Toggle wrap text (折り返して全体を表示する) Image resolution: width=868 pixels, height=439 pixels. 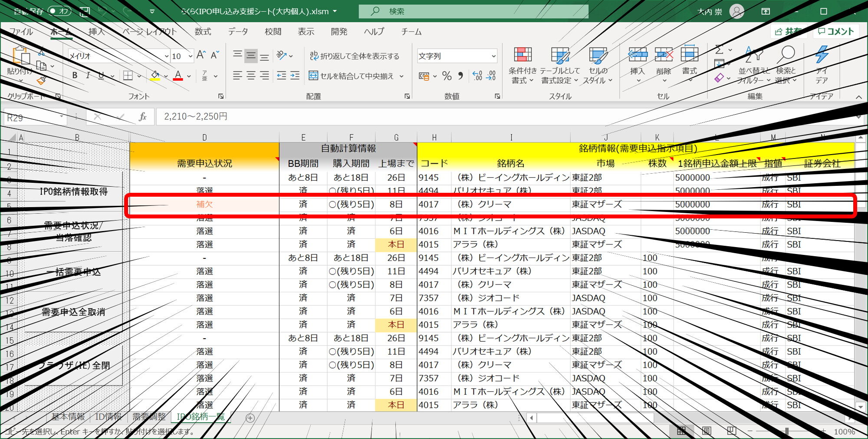(354, 56)
